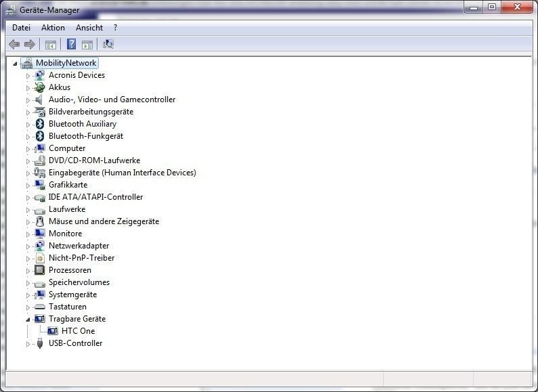Expand the Grafikkarte category arrow
Image resolution: width=538 pixels, height=392 pixels.
click(28, 186)
